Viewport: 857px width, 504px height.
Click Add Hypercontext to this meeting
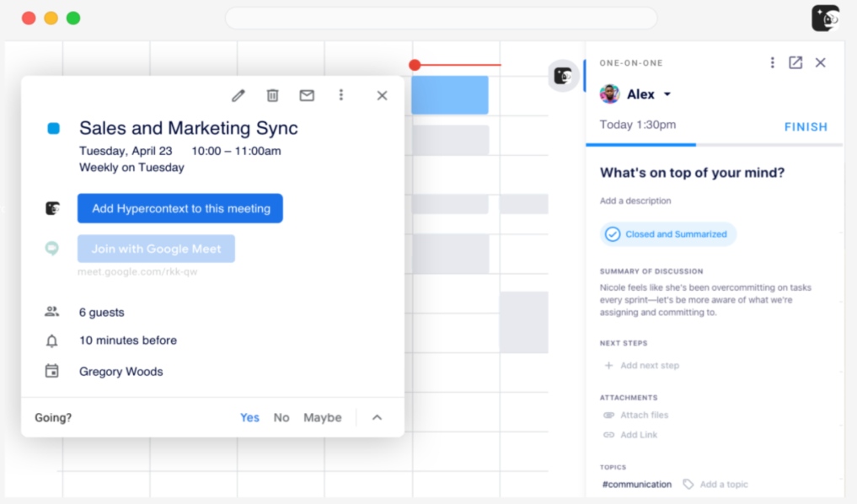click(x=180, y=208)
